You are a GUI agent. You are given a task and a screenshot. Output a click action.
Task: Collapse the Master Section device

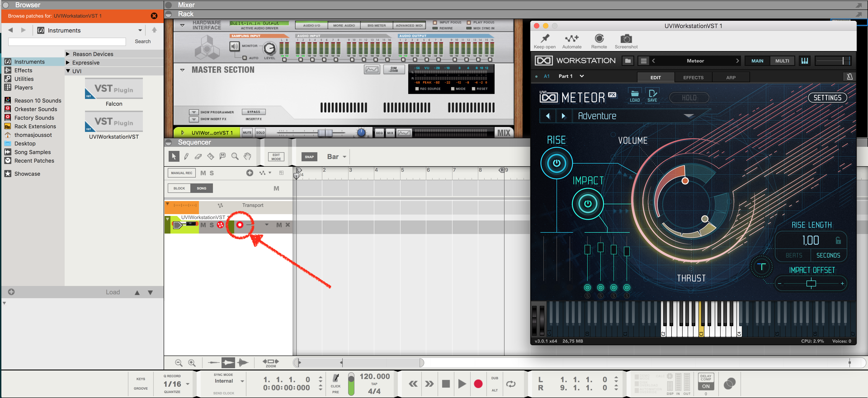(182, 70)
